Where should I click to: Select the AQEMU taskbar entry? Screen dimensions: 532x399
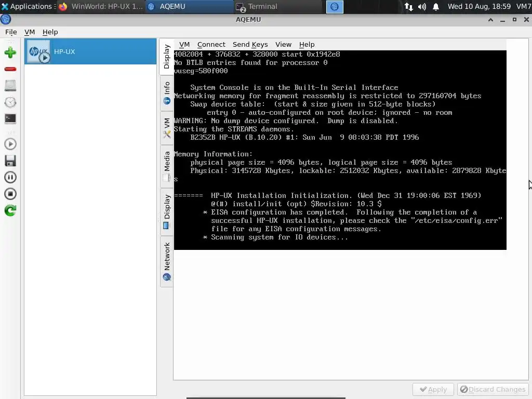pos(189,6)
